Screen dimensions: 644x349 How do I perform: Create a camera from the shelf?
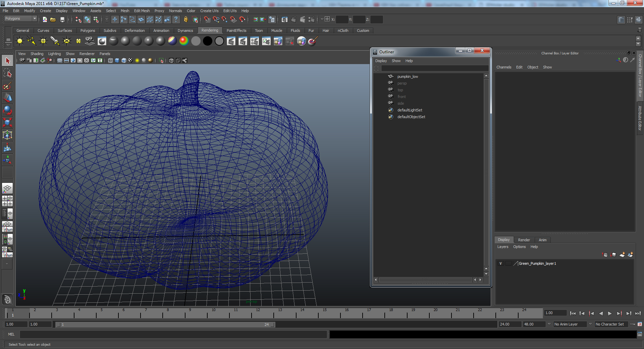90,41
